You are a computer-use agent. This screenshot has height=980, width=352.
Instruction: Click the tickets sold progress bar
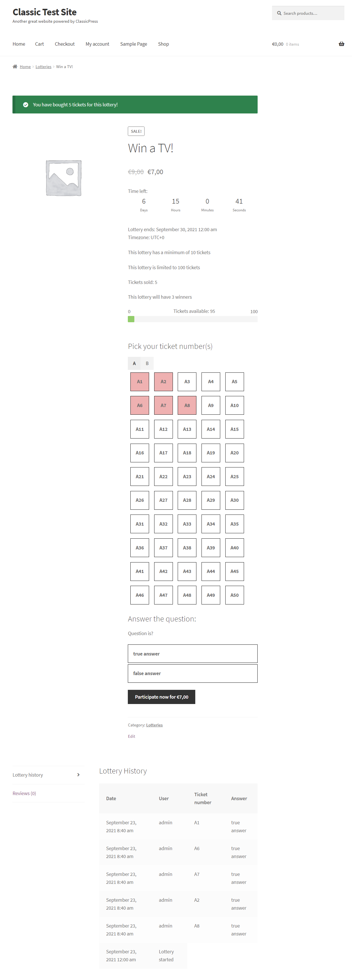192,319
